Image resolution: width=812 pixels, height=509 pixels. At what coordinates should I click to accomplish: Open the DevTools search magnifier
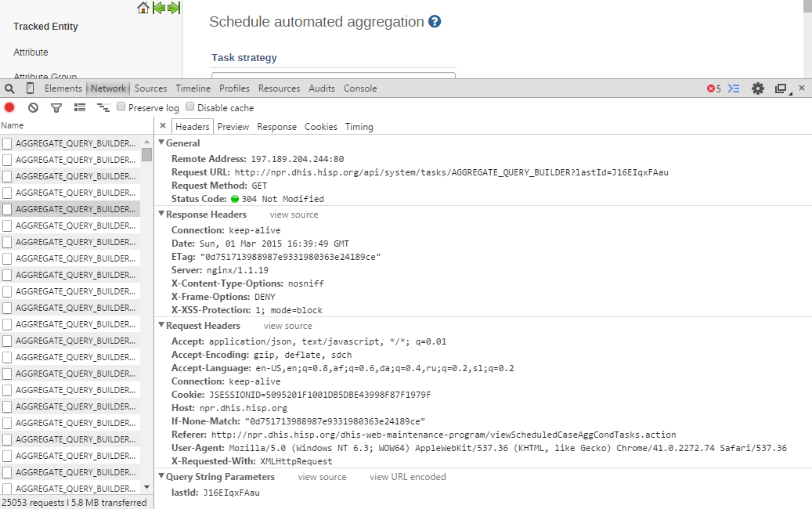pos(9,89)
